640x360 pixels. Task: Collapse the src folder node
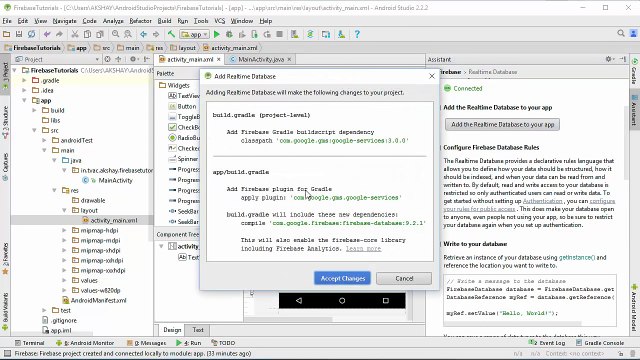[x=34, y=130]
